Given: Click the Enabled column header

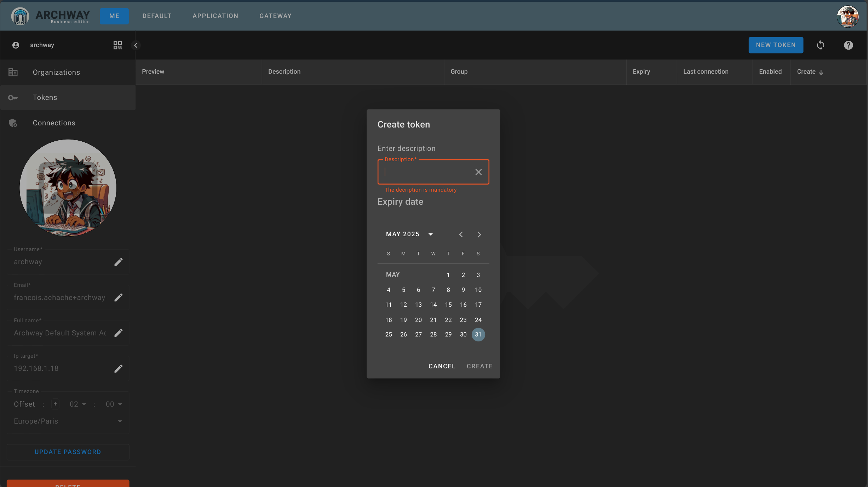Looking at the screenshot, I should pyautogui.click(x=771, y=72).
